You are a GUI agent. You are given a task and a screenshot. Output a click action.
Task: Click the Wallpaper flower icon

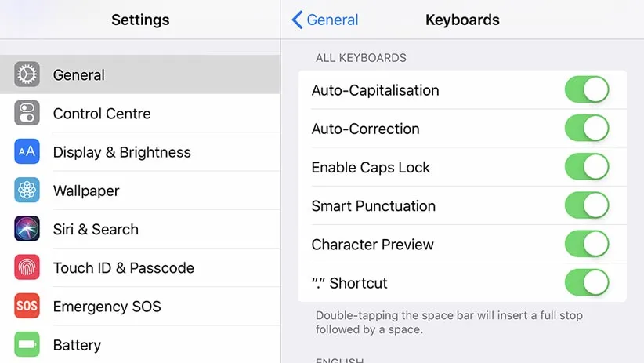(x=27, y=191)
